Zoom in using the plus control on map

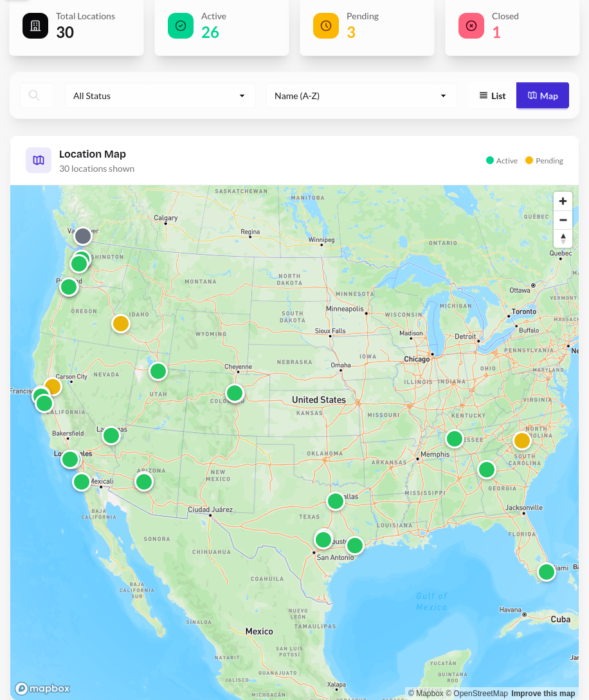[563, 201]
